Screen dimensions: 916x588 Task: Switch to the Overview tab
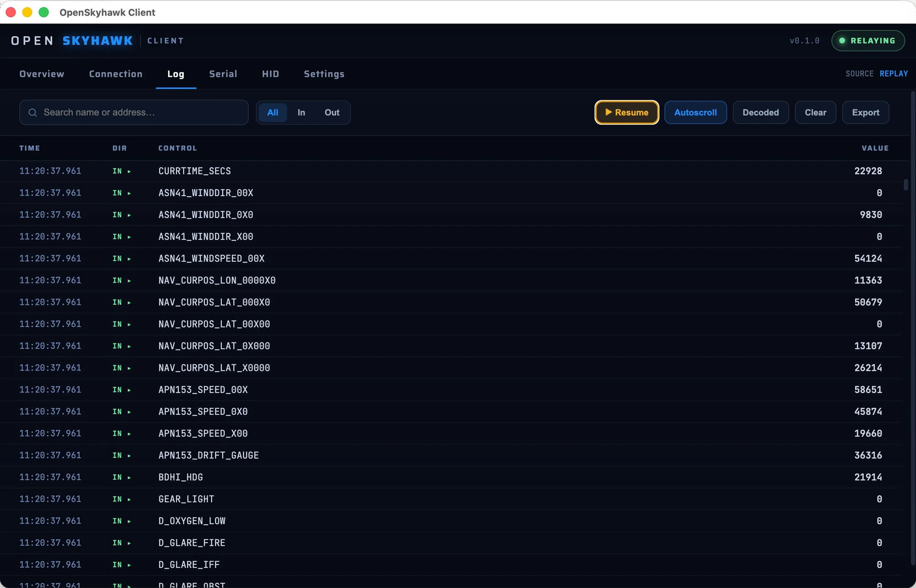(x=42, y=74)
